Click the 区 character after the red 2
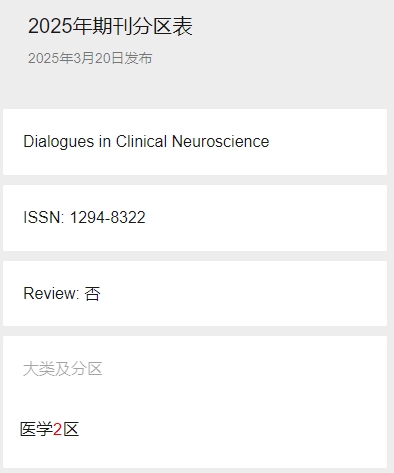The width and height of the screenshot is (394, 473). pyautogui.click(x=71, y=429)
